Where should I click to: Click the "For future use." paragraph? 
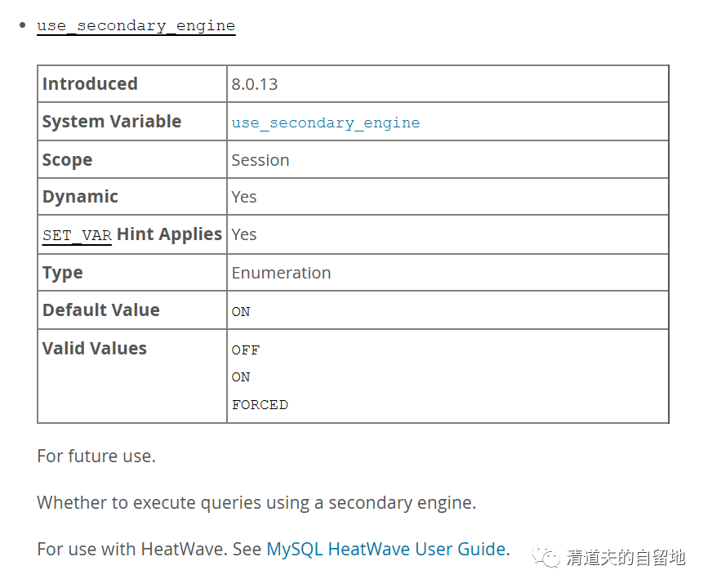96,456
